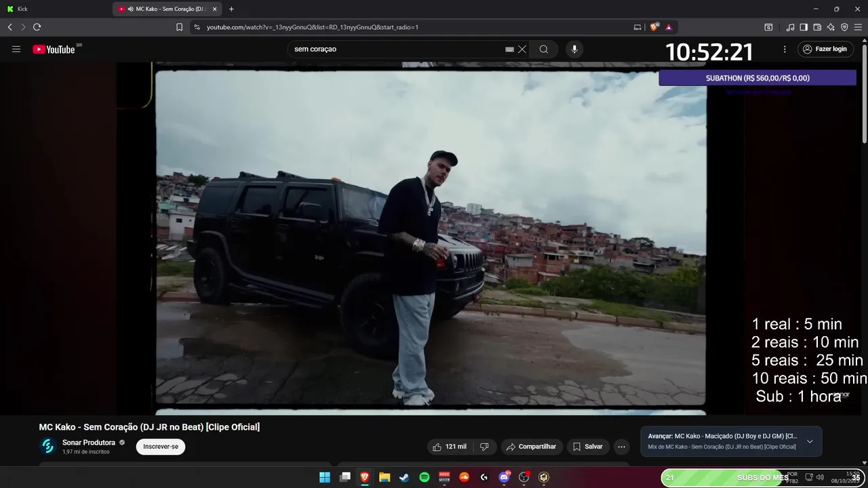Click the Salvar save button

point(587,447)
